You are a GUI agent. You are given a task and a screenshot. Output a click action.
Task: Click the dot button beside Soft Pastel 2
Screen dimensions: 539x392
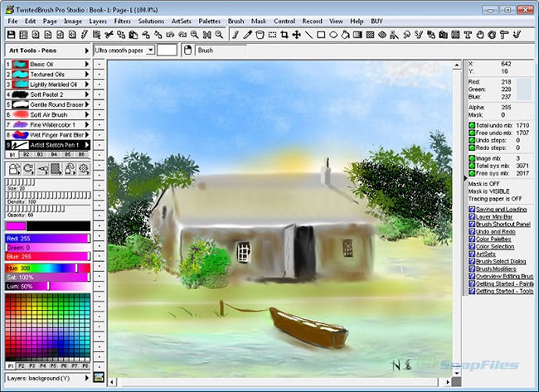pos(99,94)
